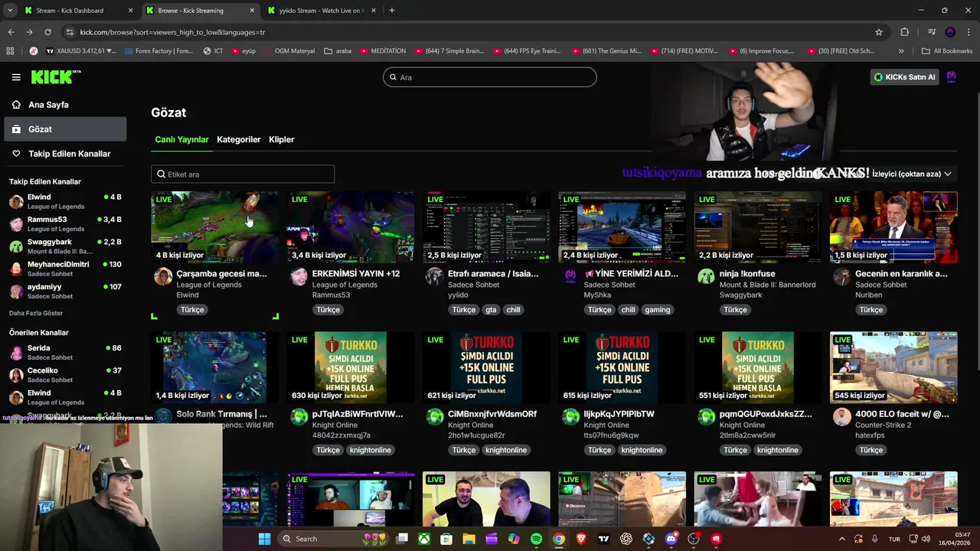This screenshot has width=980, height=551.
Task: Open OBS Studio from the taskbar
Action: point(694,539)
